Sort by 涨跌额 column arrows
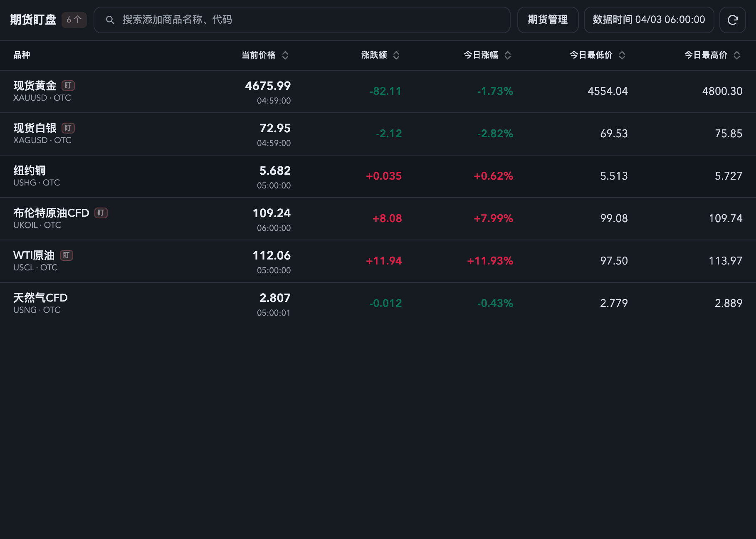This screenshot has width=756, height=539. click(396, 55)
